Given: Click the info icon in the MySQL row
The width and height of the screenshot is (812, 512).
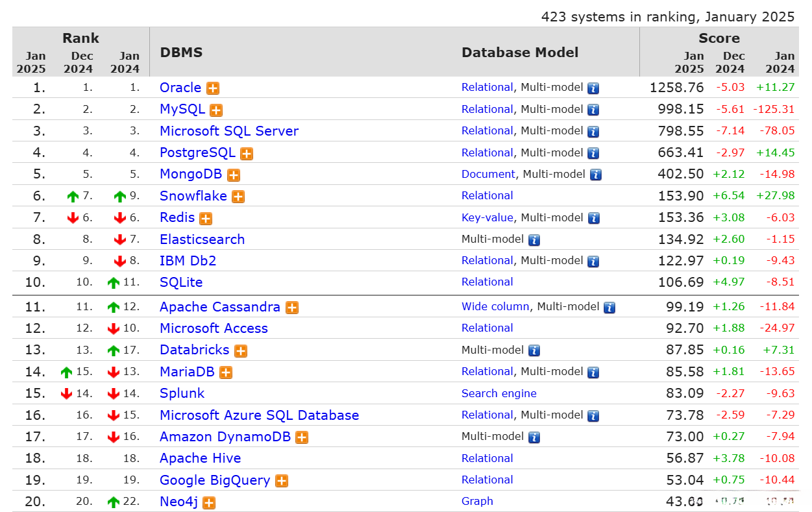Looking at the screenshot, I should pyautogui.click(x=593, y=110).
